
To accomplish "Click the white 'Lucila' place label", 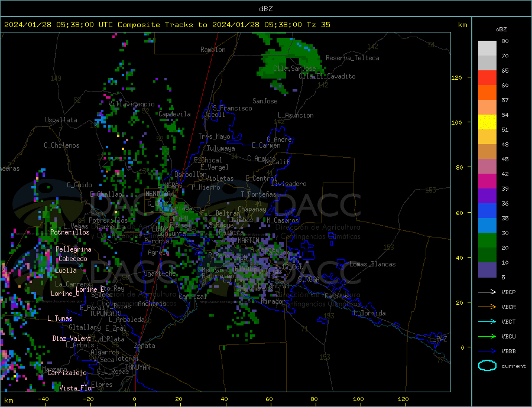I will (x=66, y=271).
